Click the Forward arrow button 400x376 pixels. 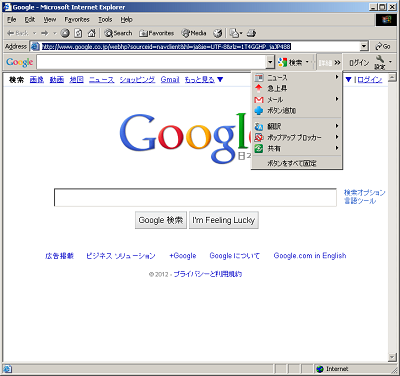(45, 33)
